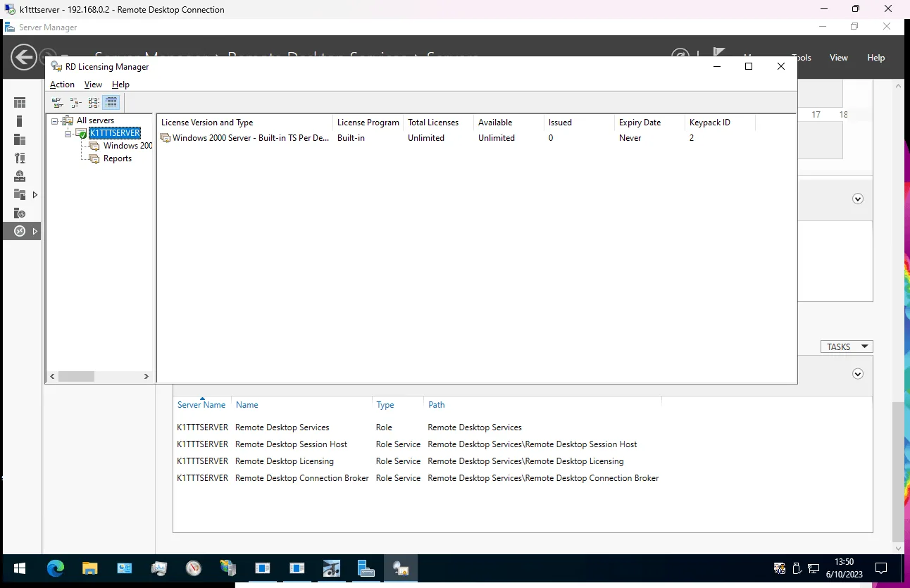Screen dimensions: 910x588
Task: Open the Server Manager Dashboard icon
Action: point(19,102)
